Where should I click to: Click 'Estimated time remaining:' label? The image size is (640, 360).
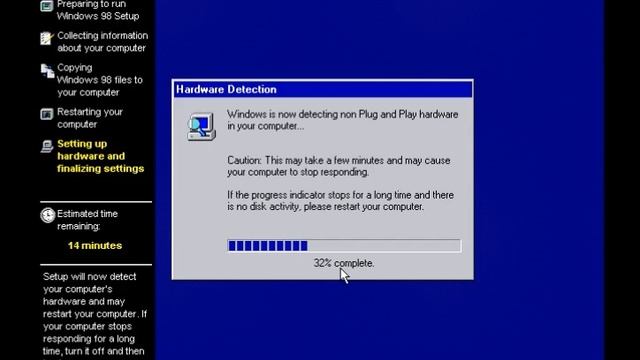click(x=87, y=220)
